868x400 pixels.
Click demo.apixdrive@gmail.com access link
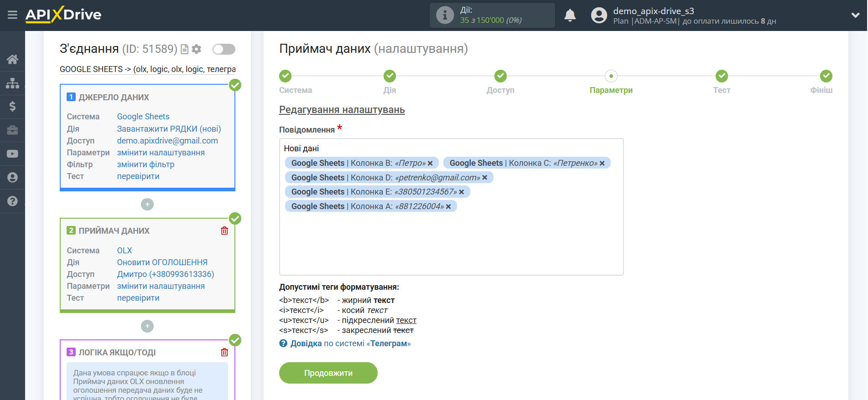click(167, 141)
